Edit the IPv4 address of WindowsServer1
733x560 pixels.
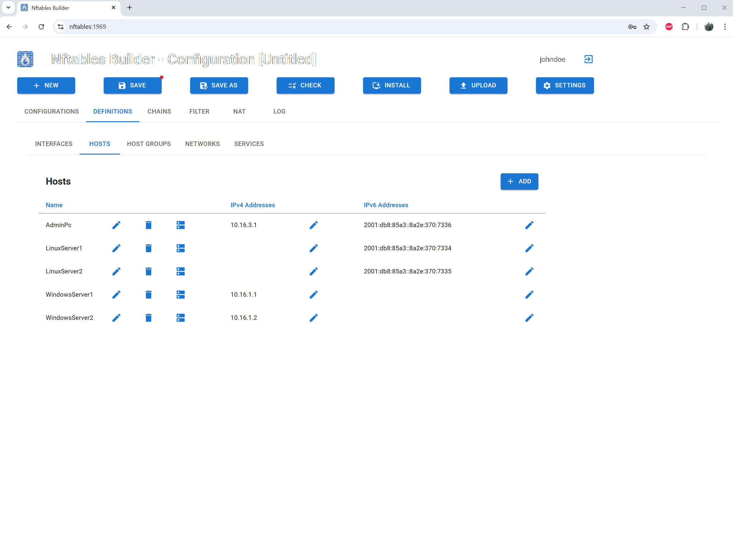click(x=313, y=294)
